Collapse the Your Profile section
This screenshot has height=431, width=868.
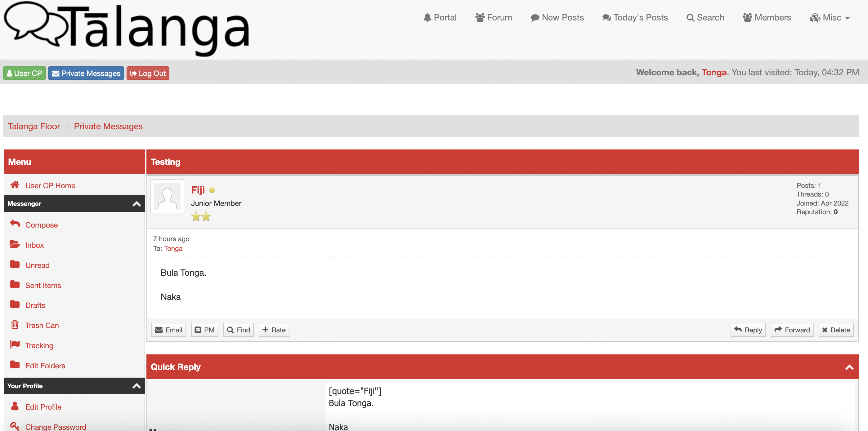click(x=136, y=386)
